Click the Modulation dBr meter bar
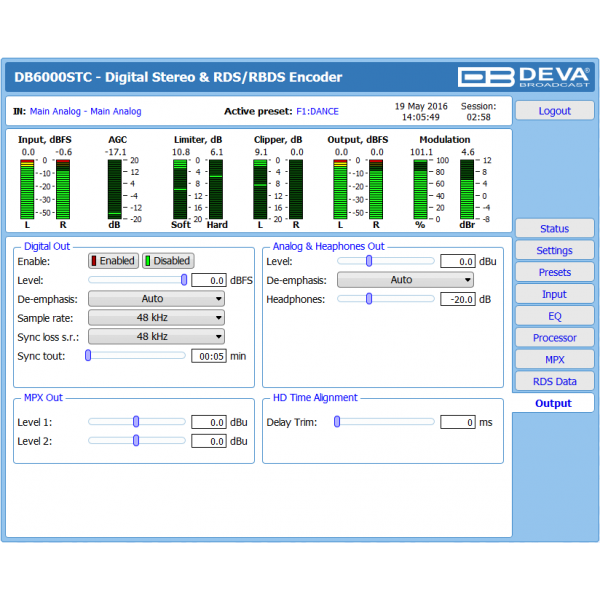The image size is (600, 600). (x=467, y=189)
